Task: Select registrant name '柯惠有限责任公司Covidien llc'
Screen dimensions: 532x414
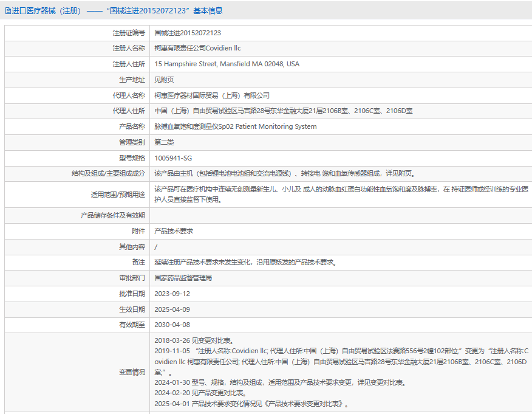Action: (197, 48)
